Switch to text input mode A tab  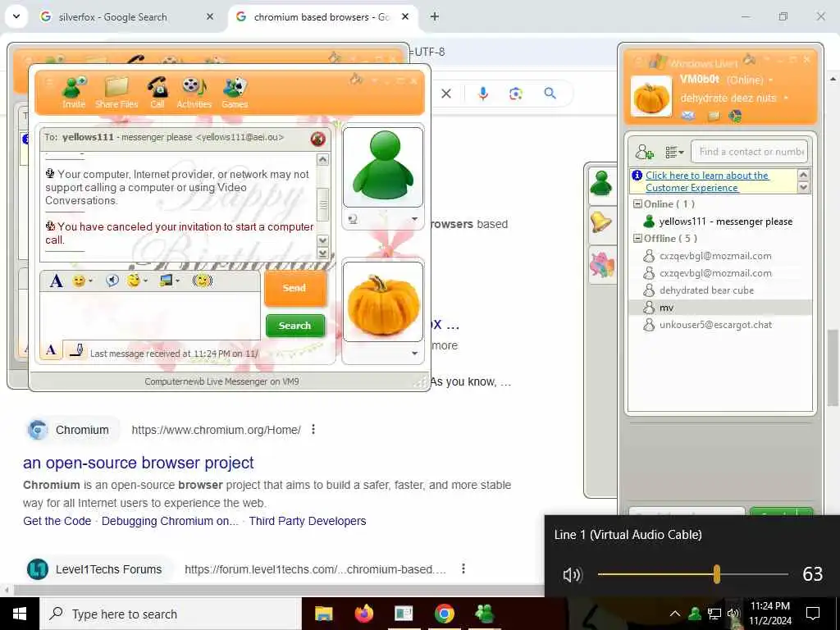coord(51,350)
